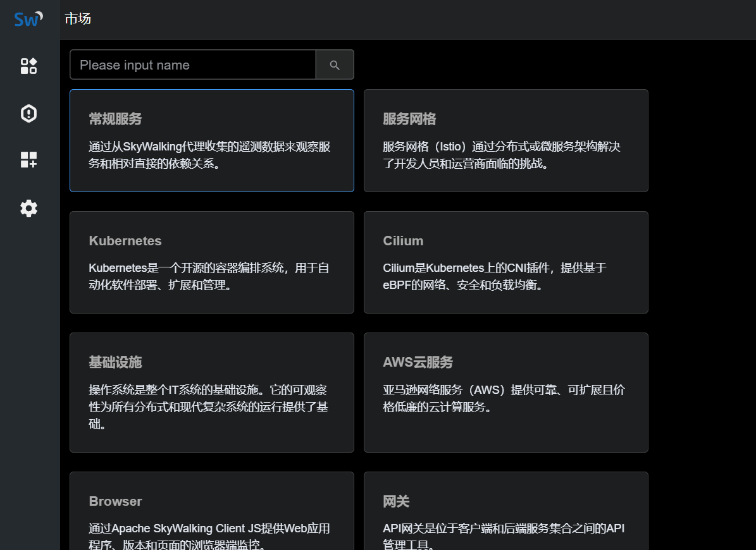756x550 pixels.
Task: Open the 服务网格 card
Action: (505, 140)
